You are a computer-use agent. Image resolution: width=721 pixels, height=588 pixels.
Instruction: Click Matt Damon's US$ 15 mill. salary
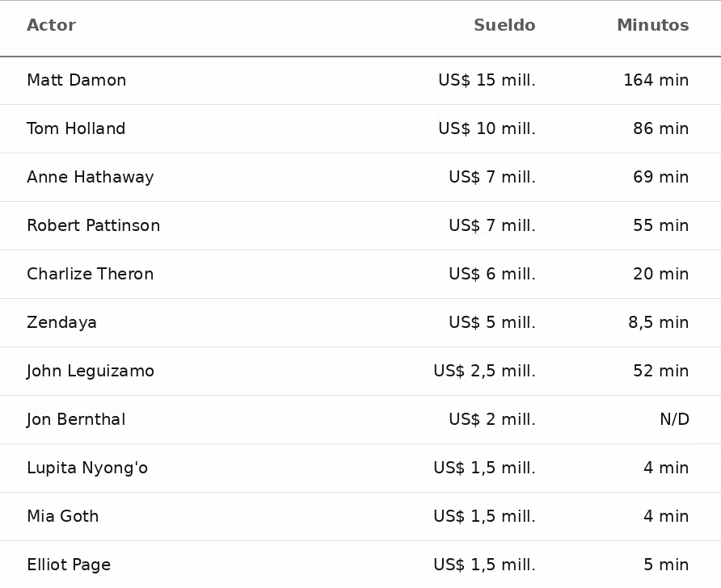[487, 80]
